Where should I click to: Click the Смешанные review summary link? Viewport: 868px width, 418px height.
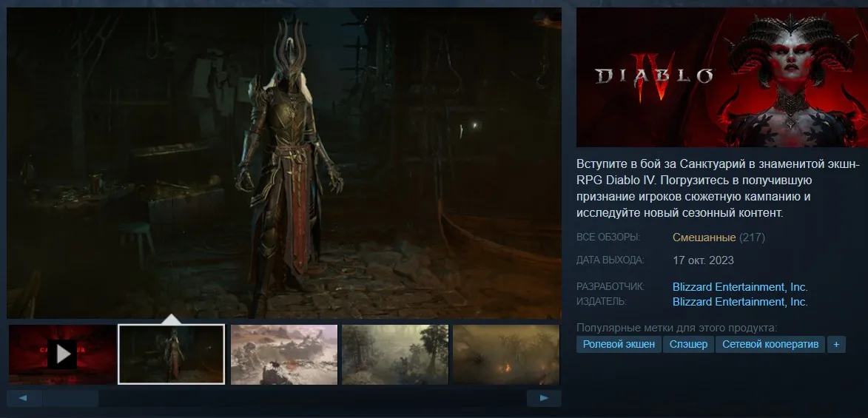[x=704, y=237]
